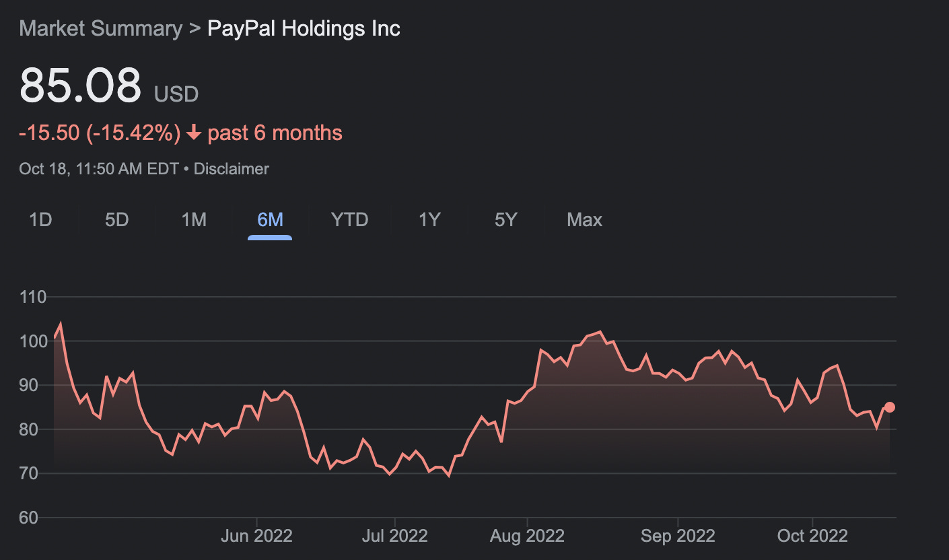Click the 100 y-axis label
This screenshot has height=560, width=949.
click(33, 341)
